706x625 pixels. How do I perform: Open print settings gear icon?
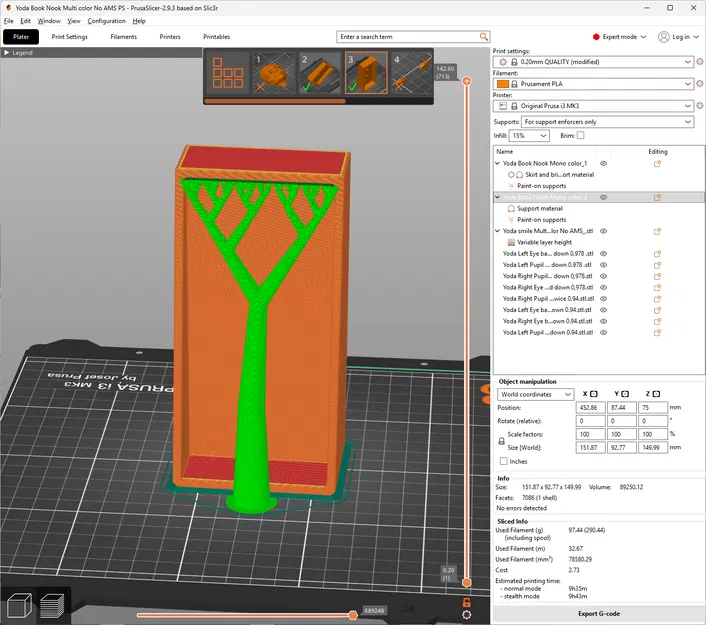pyautogui.click(x=700, y=62)
